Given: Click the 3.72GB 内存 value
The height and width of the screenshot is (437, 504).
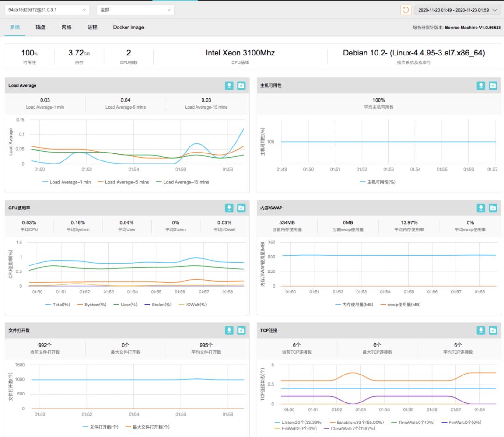Looking at the screenshot, I should (79, 53).
